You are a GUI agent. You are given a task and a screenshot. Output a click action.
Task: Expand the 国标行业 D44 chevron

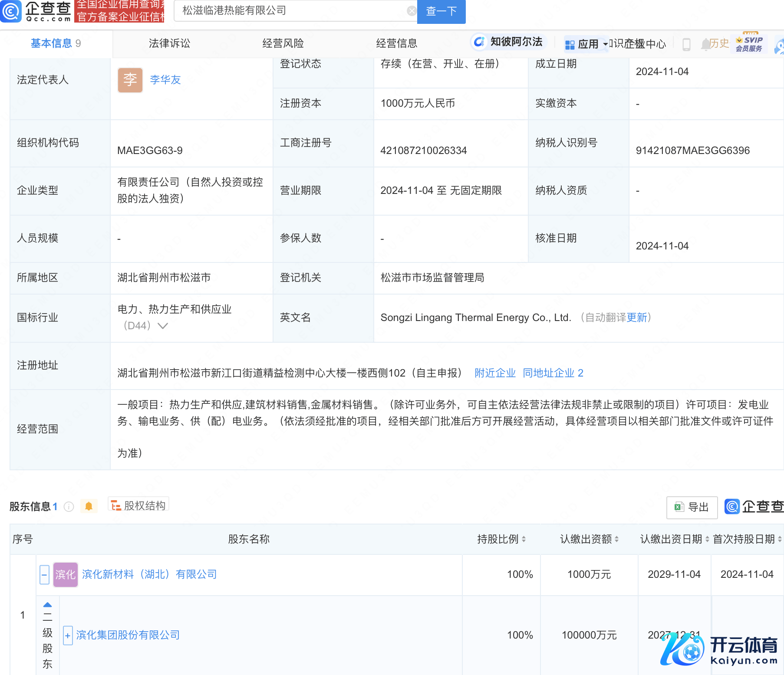point(163,326)
